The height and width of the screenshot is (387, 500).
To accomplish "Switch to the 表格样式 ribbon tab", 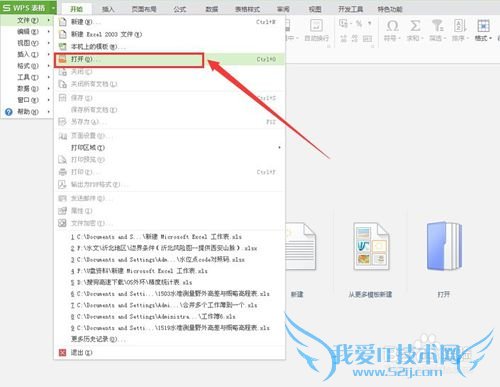I will (x=247, y=9).
